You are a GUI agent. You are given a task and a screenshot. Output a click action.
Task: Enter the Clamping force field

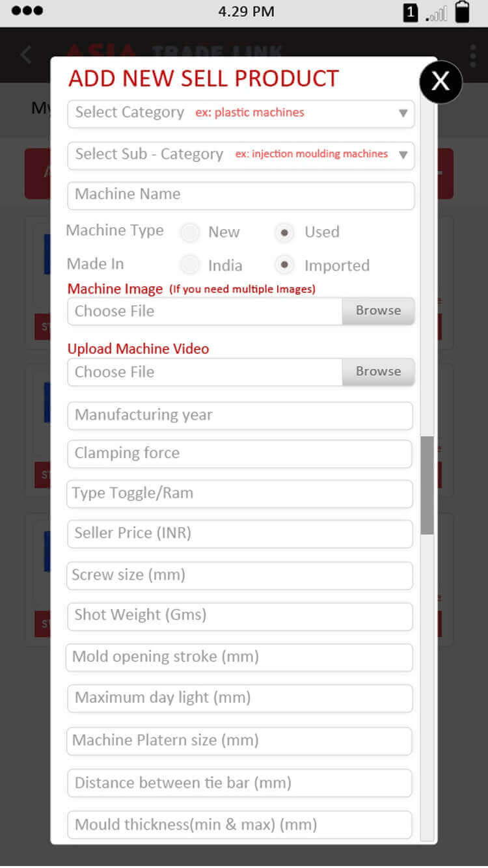(239, 454)
